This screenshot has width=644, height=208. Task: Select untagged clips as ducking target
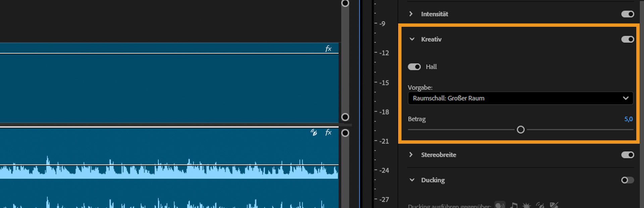click(554, 205)
